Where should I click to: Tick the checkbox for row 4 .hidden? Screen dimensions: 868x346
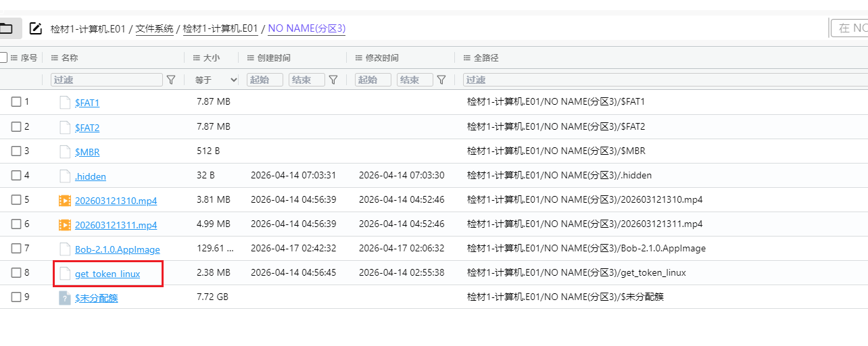(16, 176)
